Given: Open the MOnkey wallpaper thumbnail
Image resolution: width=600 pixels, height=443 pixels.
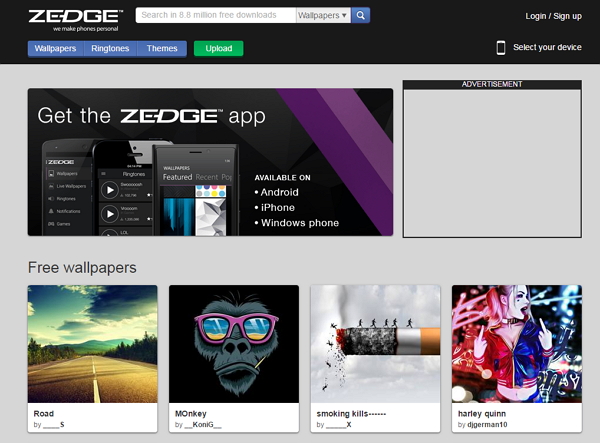Looking at the screenshot, I should tap(234, 343).
